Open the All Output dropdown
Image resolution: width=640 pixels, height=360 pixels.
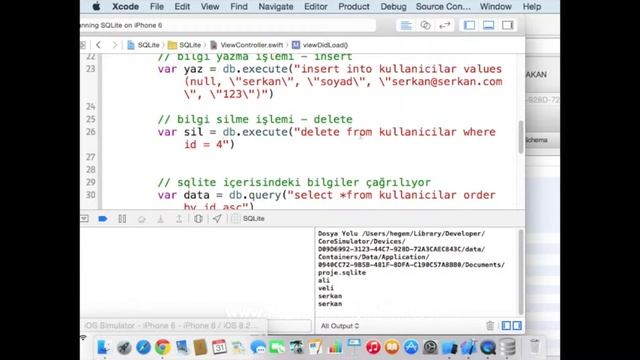(x=340, y=326)
